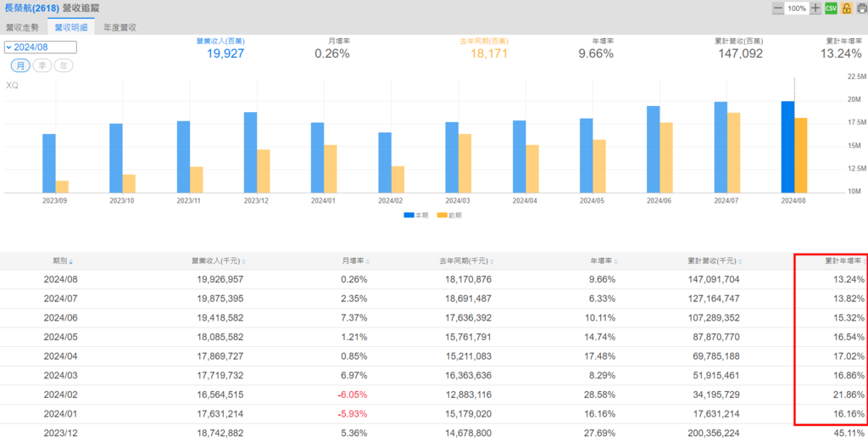This screenshot has width=868, height=442.
Task: Switch to the 營收走勢 tab
Action: click(23, 27)
